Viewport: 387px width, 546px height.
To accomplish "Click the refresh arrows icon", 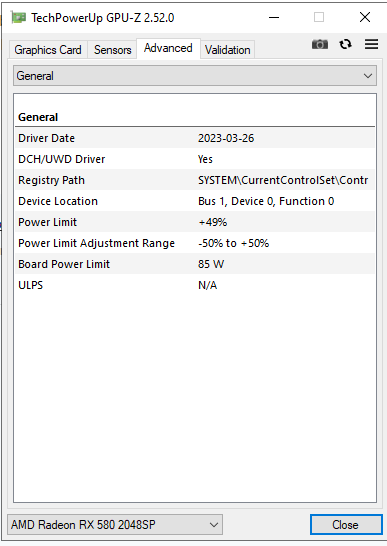I will tap(345, 44).
